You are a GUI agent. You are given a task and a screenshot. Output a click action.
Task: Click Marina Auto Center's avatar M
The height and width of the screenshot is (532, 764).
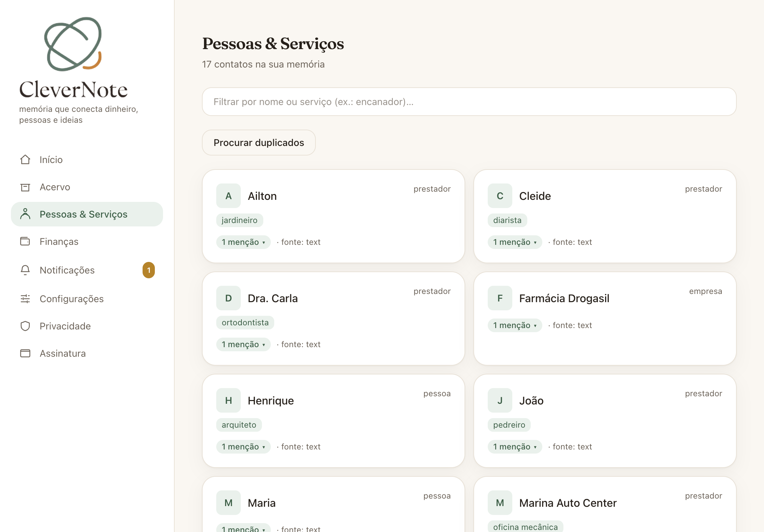(x=500, y=503)
